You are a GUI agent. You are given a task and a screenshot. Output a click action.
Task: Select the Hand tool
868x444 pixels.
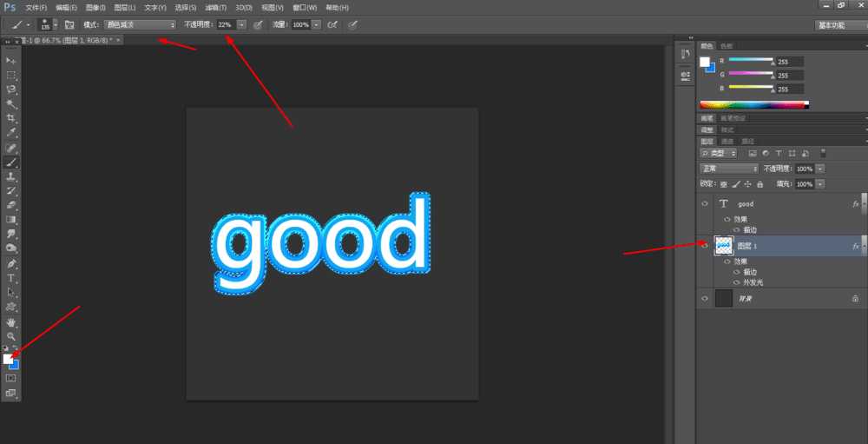(11, 321)
